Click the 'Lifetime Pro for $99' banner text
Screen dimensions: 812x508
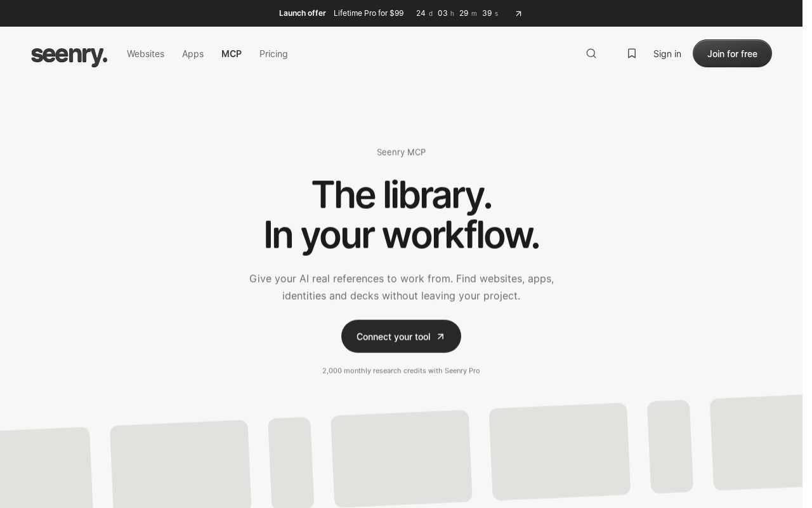(x=369, y=13)
